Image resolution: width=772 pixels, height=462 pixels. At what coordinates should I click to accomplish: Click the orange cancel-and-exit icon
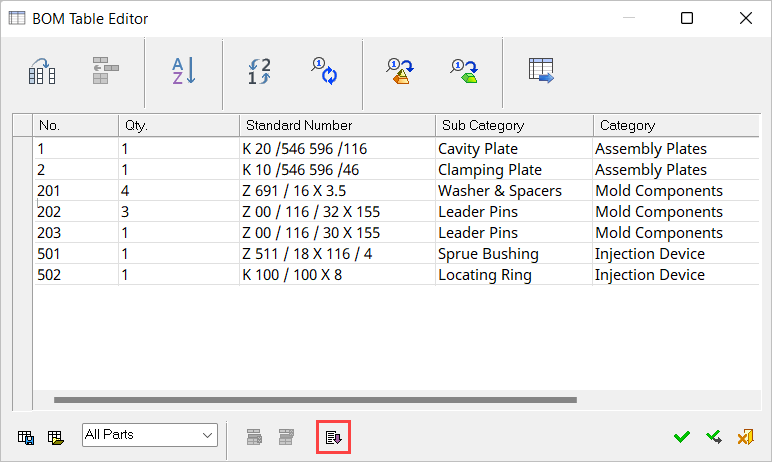pyautogui.click(x=745, y=437)
